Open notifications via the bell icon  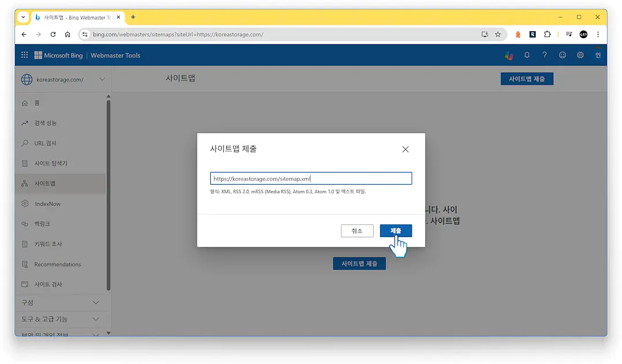(x=526, y=55)
